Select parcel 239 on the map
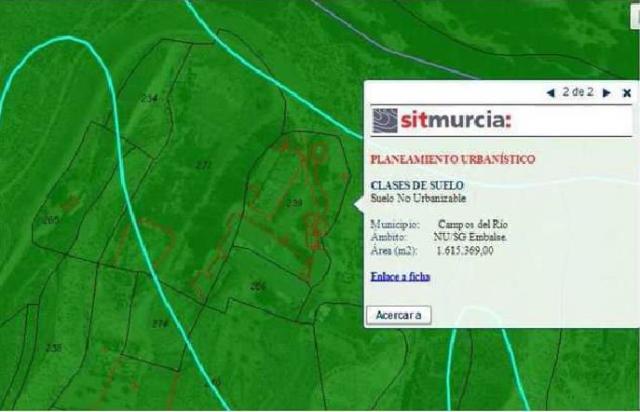This screenshot has width=640, height=412. (x=294, y=203)
